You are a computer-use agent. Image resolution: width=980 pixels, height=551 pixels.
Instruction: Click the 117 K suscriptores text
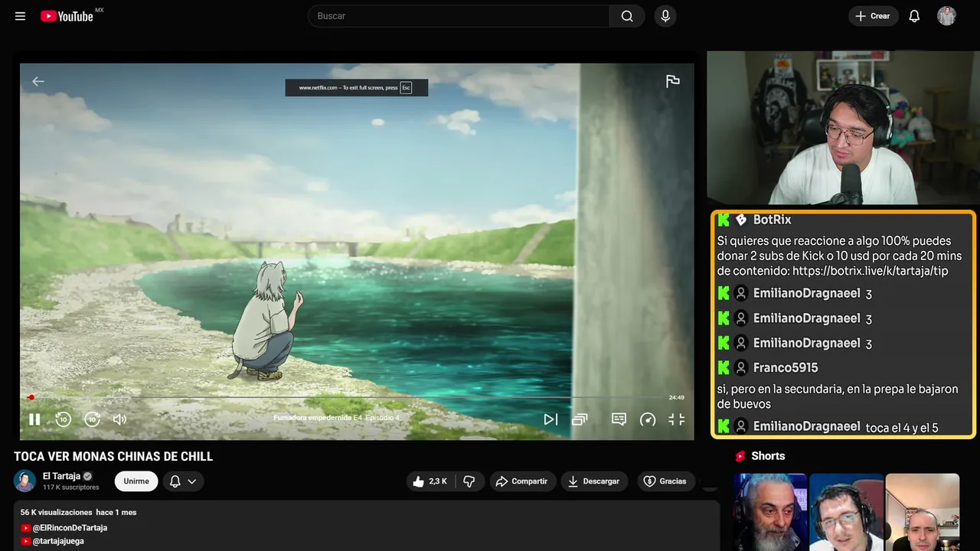[x=71, y=487]
